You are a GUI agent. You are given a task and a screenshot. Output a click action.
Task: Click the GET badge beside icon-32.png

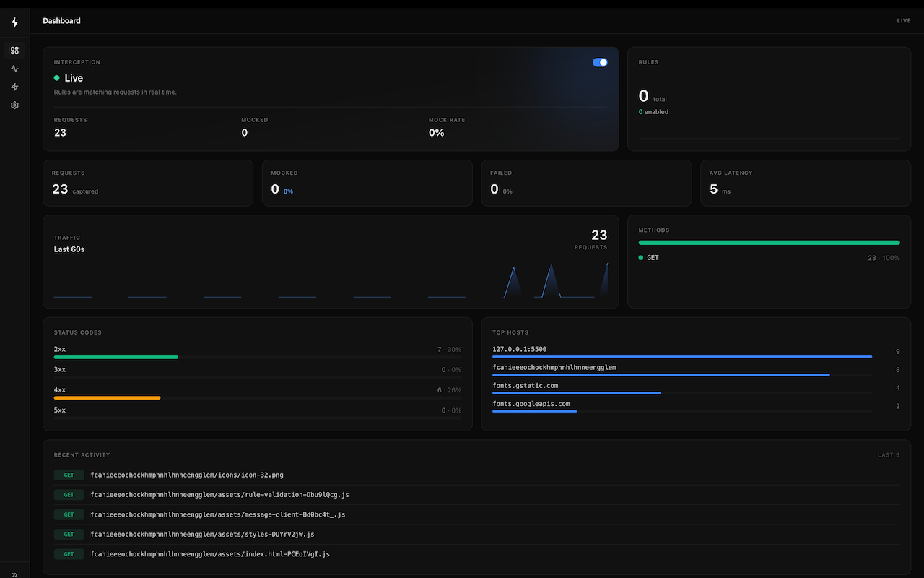(x=69, y=475)
